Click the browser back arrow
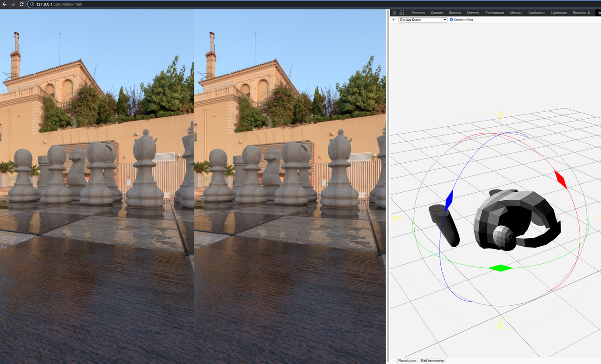This screenshot has width=601, height=364. (5, 4)
